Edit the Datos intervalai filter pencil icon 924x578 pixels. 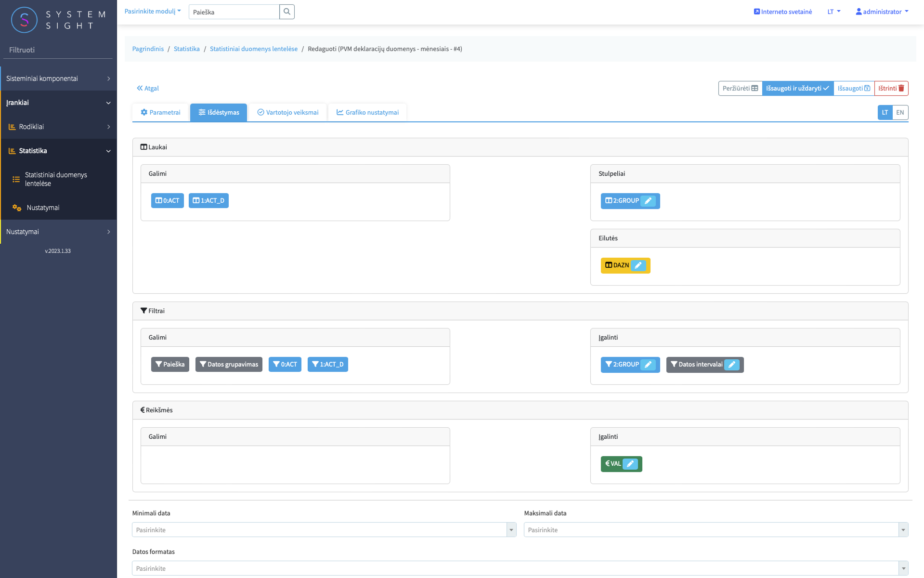click(x=731, y=365)
